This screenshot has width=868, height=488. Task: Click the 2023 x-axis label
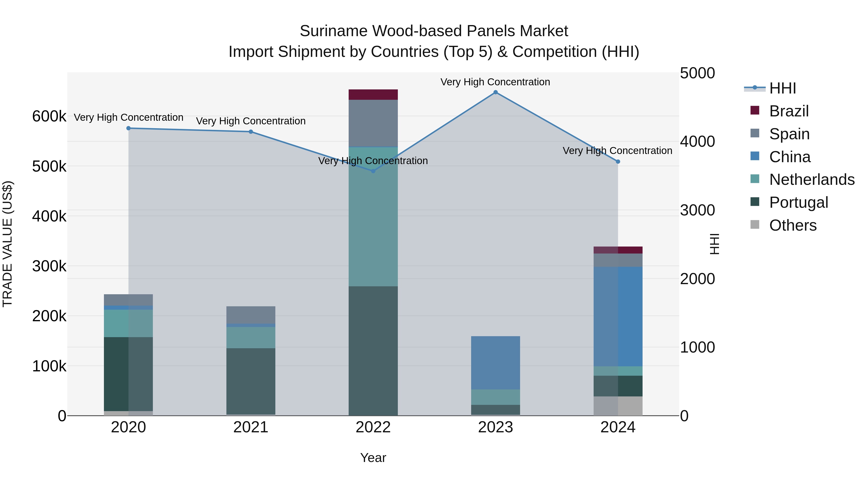coord(495,427)
